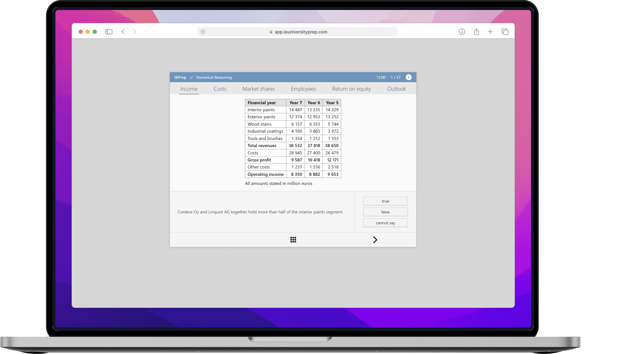Click the Year 7 column header
Viewport: 644px width, 354px height.
[x=295, y=103]
